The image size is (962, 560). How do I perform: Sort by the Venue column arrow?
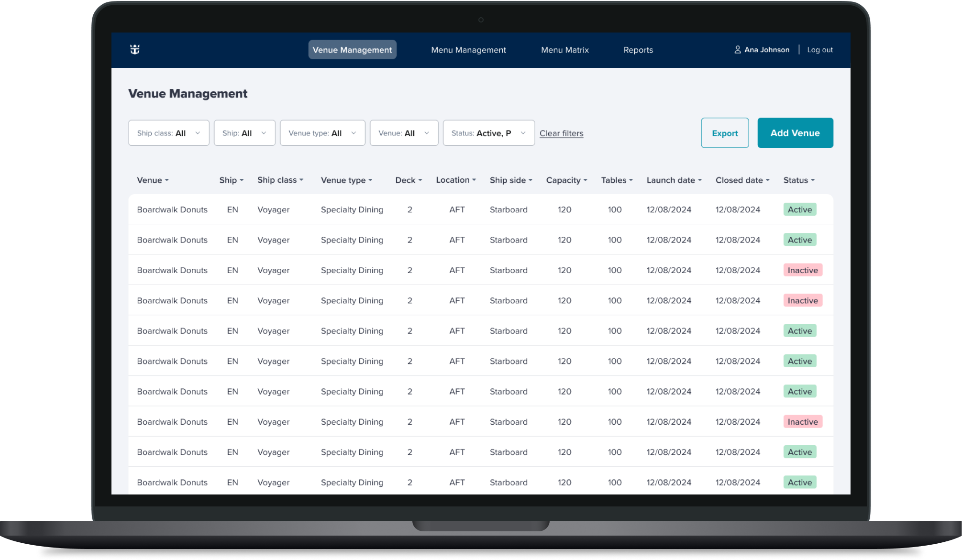coord(166,180)
